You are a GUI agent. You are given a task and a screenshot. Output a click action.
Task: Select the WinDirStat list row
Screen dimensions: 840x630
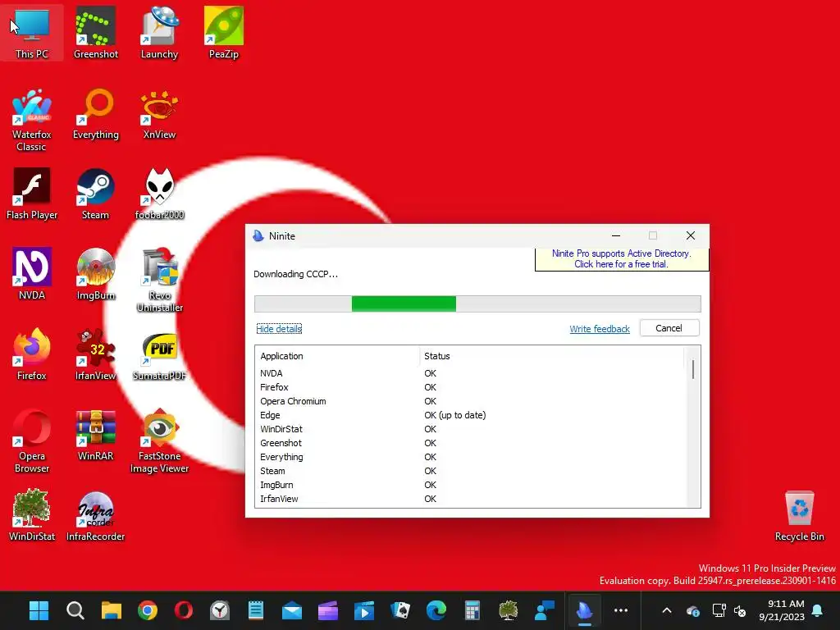pyautogui.click(x=472, y=429)
